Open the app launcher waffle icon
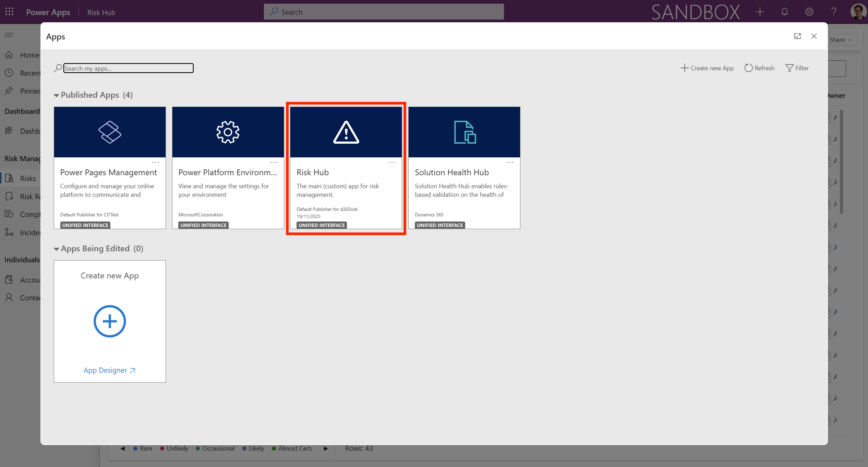 9,12
